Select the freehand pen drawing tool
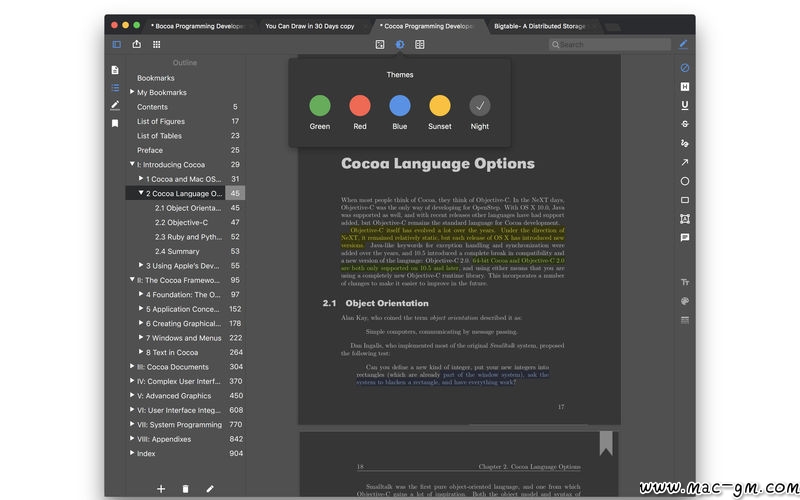Image resolution: width=800 pixels, height=500 pixels. coord(685,143)
